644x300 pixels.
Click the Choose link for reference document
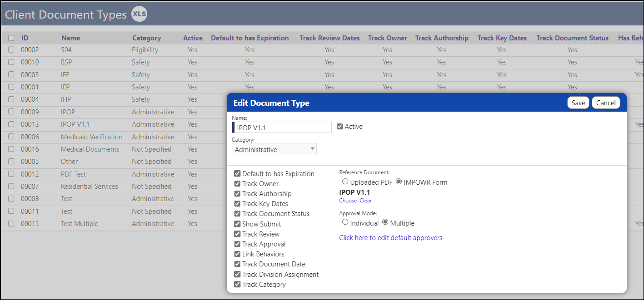click(348, 201)
